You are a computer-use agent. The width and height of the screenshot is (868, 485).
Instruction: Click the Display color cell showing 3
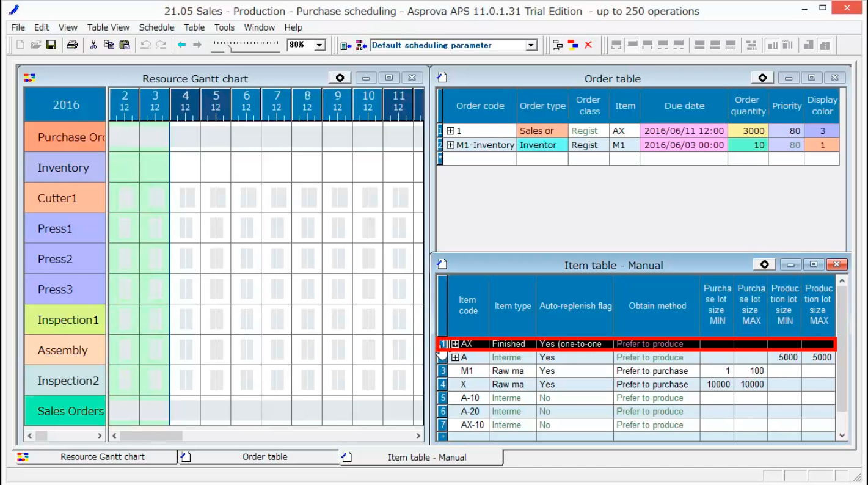(x=822, y=131)
